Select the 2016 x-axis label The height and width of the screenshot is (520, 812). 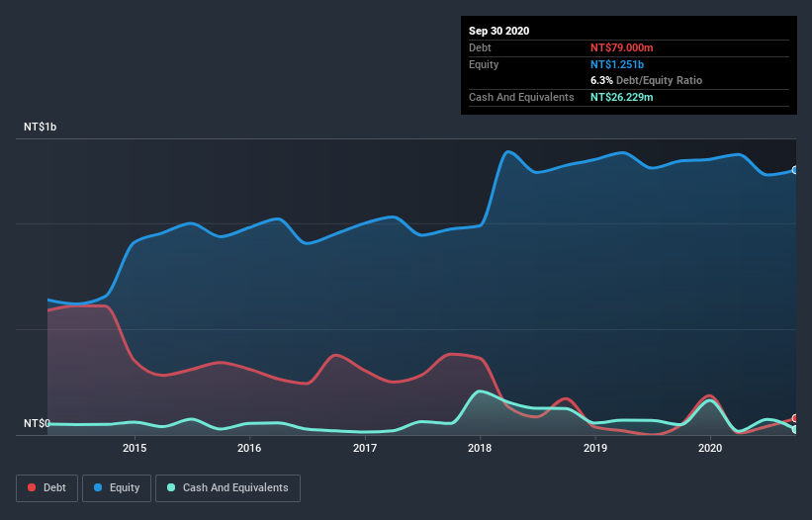[249, 448]
